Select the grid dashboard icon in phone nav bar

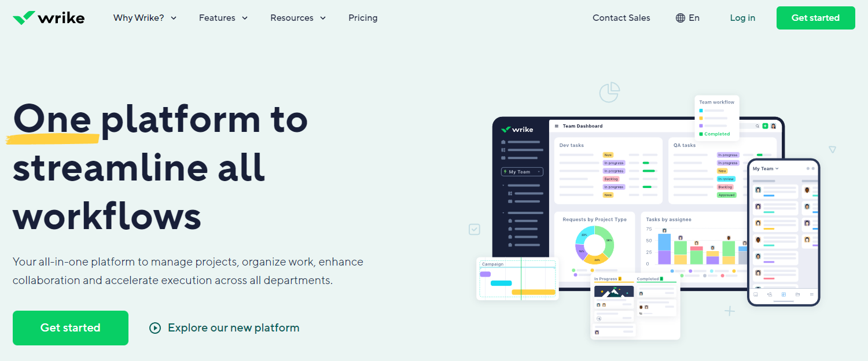[x=783, y=294]
